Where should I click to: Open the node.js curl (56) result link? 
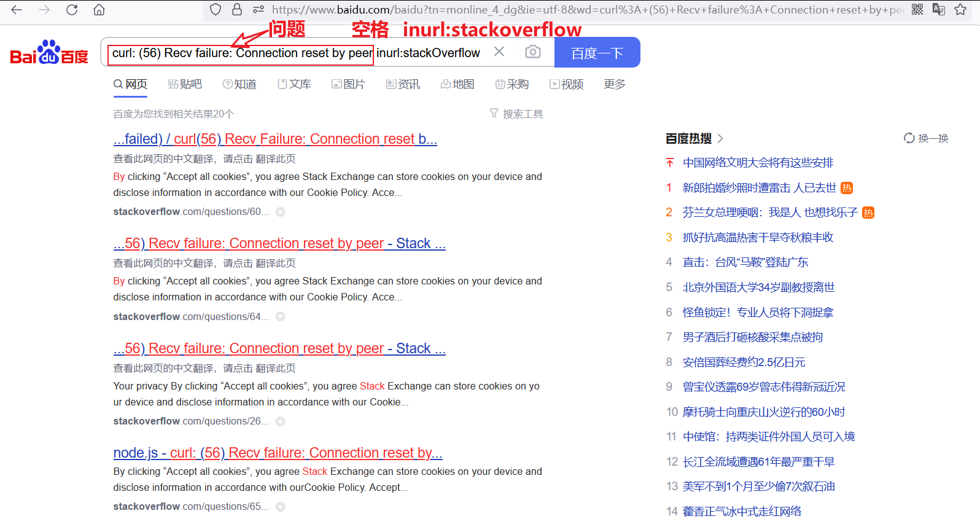tap(278, 453)
